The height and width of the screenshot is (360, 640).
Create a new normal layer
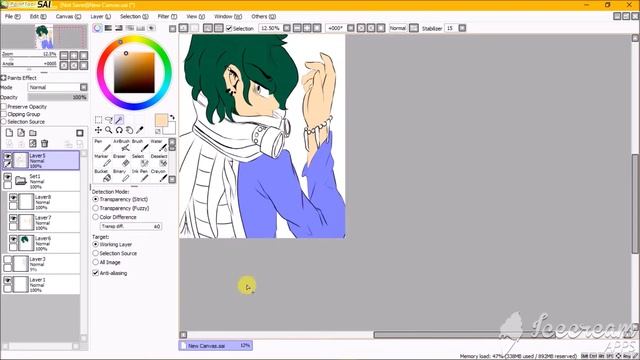pos(9,133)
